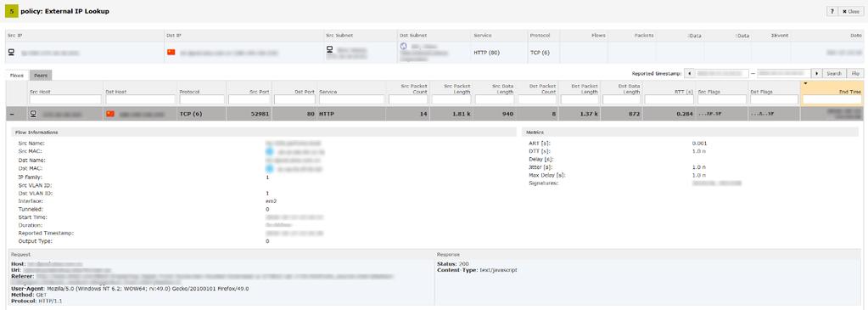Click the policy priority 5 badge
Screen dimensions: 868x310
click(10, 11)
